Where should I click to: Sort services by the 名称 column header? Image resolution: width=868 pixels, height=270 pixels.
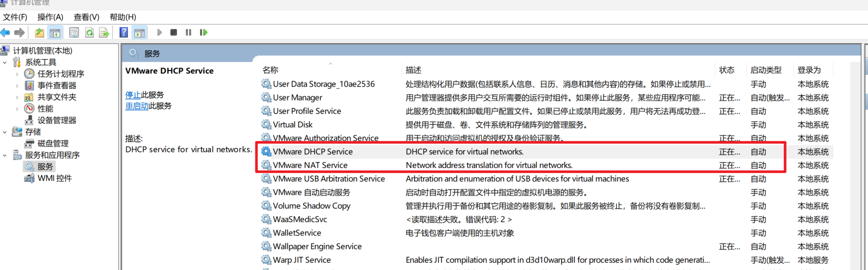pos(270,70)
